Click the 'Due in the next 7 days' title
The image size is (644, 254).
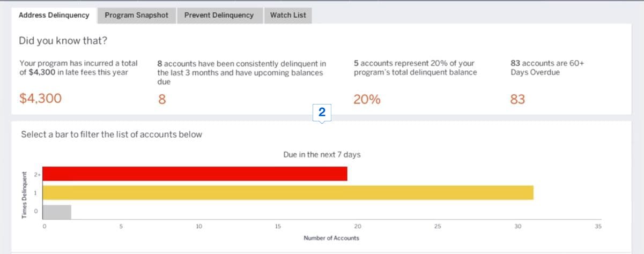click(x=322, y=155)
